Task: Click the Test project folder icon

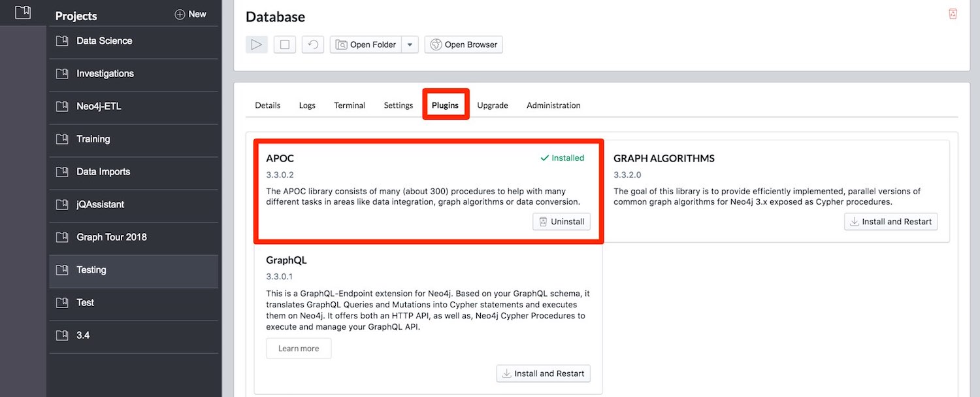Action: pyautogui.click(x=62, y=303)
